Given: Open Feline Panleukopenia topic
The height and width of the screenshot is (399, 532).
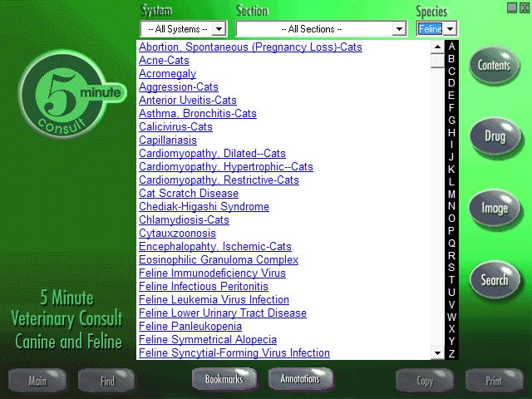Looking at the screenshot, I should pos(190,326).
